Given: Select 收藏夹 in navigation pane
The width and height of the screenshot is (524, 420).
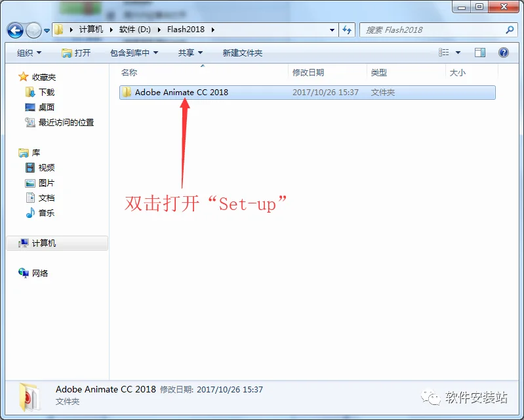Looking at the screenshot, I should coord(44,77).
